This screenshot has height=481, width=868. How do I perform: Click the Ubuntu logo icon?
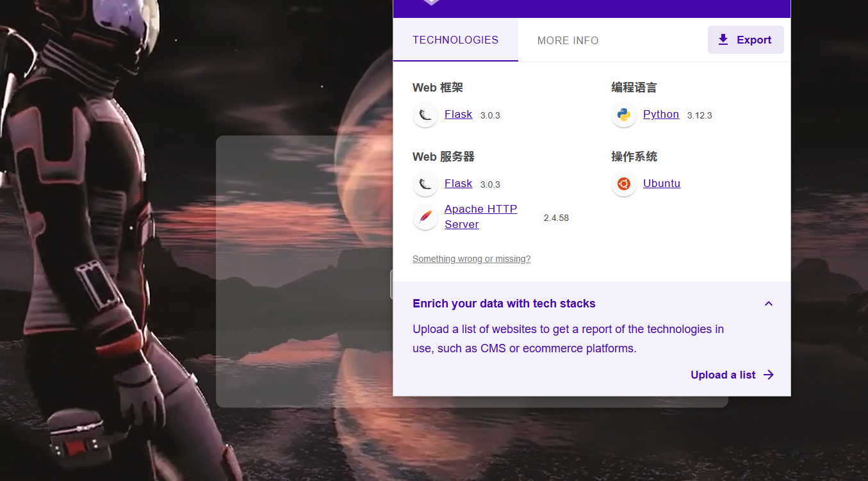[x=624, y=184]
